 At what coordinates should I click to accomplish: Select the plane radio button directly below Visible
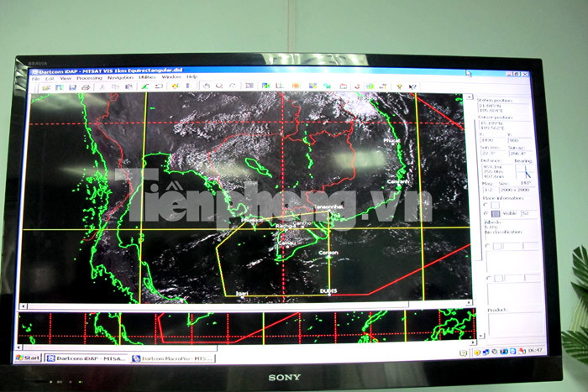click(x=489, y=245)
